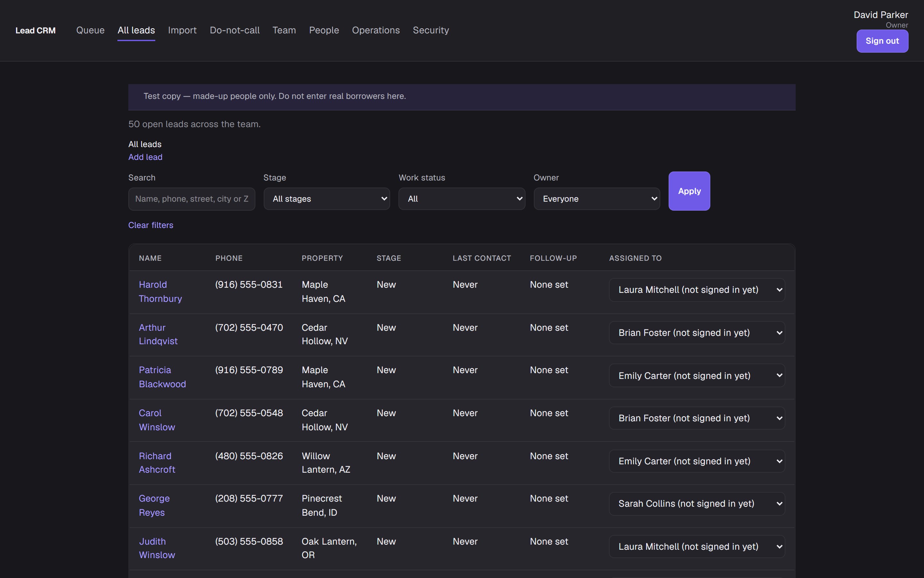Click the Follow-up column header
The image size is (924, 578).
tap(553, 258)
